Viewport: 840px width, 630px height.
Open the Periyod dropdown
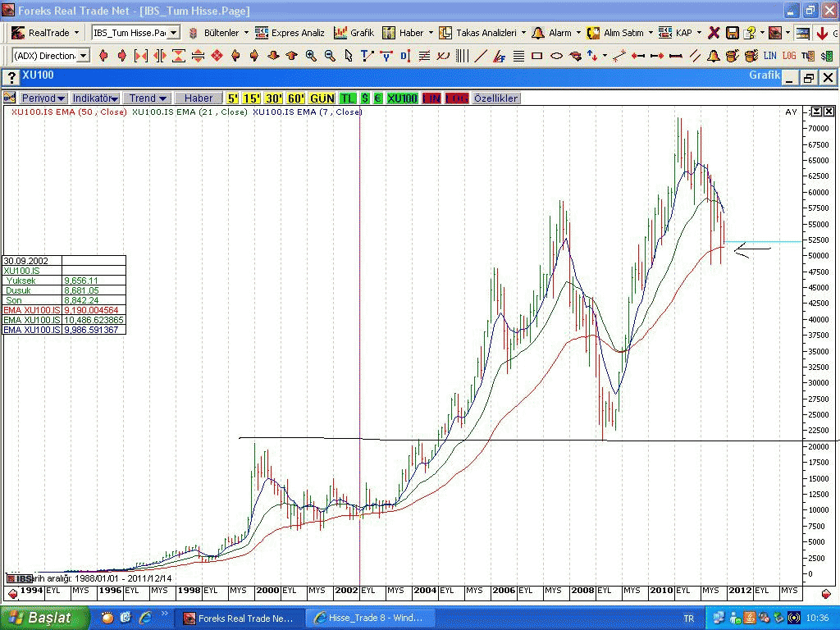43,98
